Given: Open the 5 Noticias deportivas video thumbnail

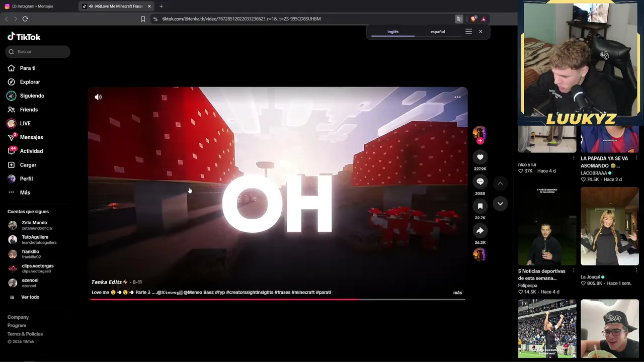Looking at the screenshot, I should [x=547, y=226].
